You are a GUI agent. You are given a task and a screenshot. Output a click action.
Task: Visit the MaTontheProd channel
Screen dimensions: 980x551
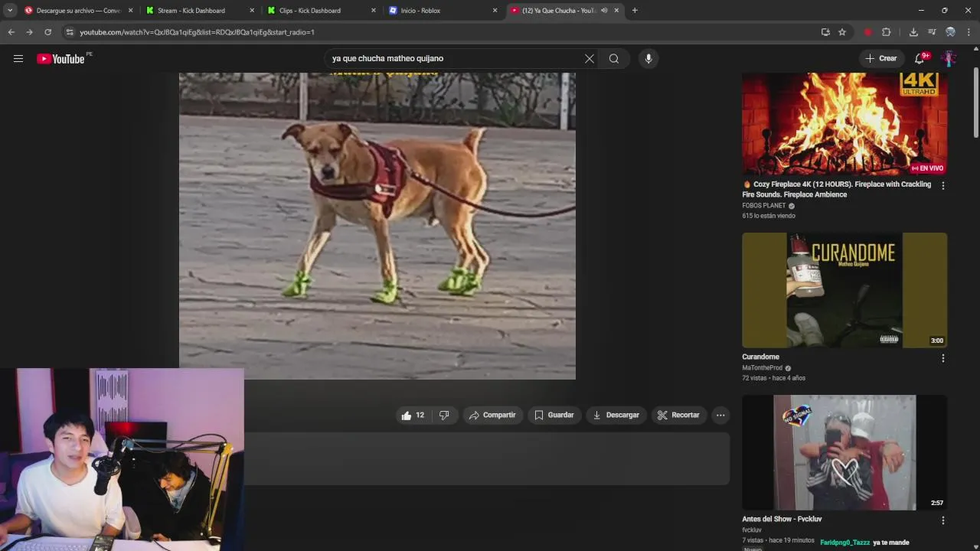[762, 368]
